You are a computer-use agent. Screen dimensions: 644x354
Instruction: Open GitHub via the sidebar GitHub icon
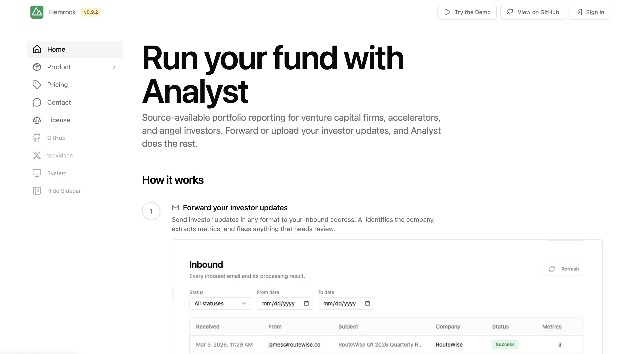37,138
